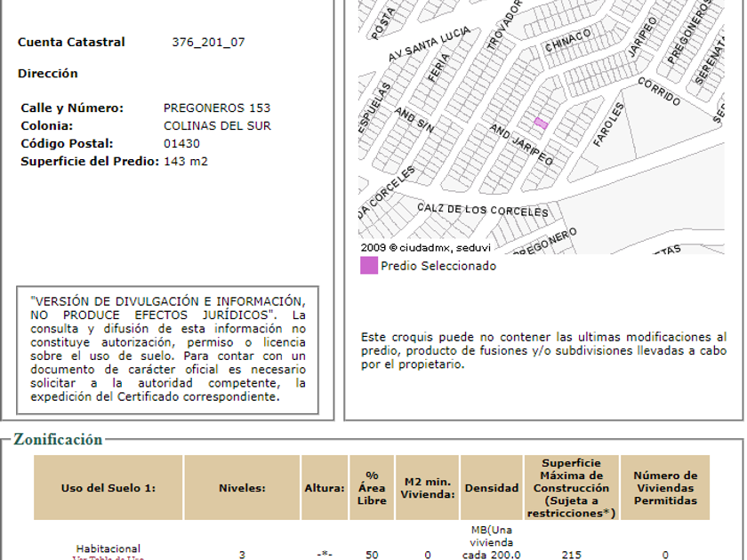Image resolution: width=747 pixels, height=560 pixels.
Task: Click the Código Postal label
Action: pyautogui.click(x=67, y=143)
